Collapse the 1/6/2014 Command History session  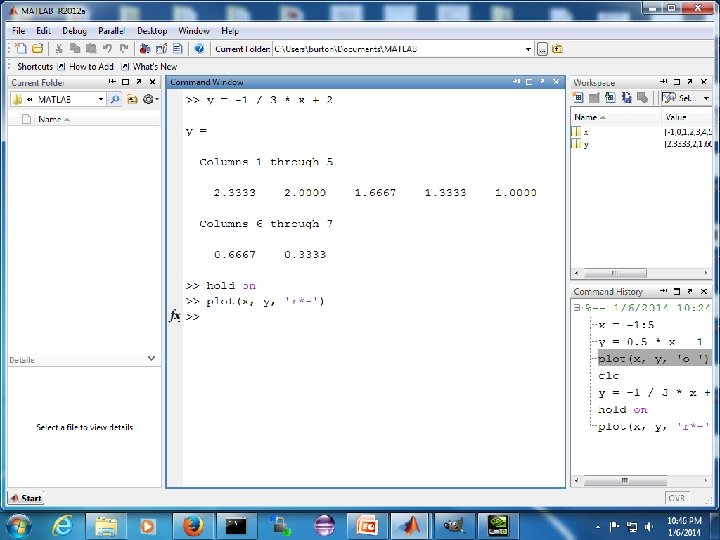[577, 308]
